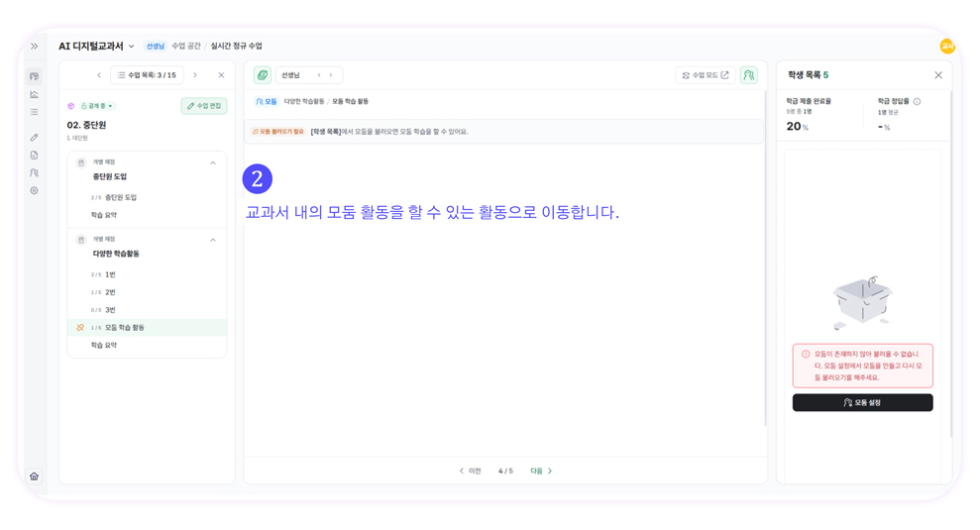Image resolution: width=980 pixels, height=530 pixels.
Task: Open the settings gear in left sidebar
Action: pos(35,190)
